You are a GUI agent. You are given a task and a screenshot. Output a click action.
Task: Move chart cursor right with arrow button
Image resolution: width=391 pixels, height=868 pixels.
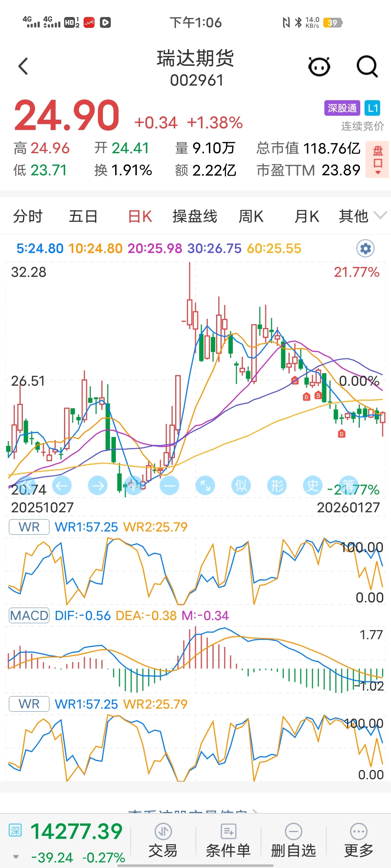tap(98, 485)
